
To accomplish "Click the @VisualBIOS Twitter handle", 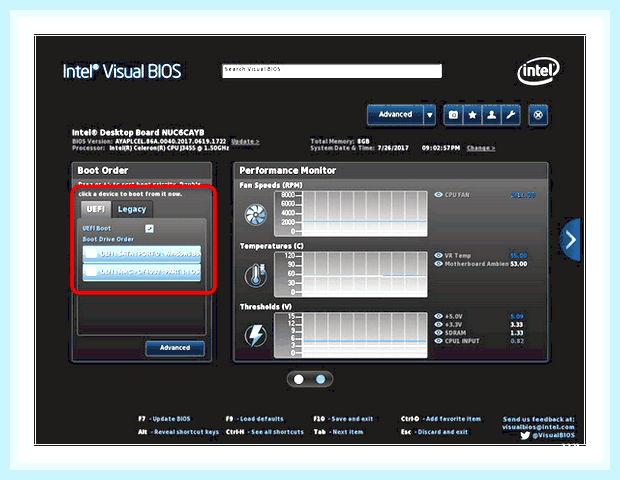I will pyautogui.click(x=553, y=436).
